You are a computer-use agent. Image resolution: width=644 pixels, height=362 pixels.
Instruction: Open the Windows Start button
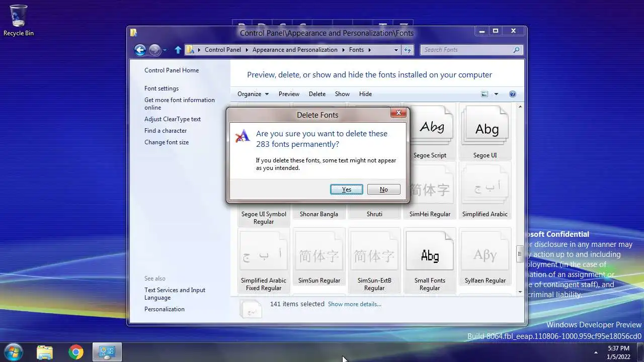(13, 351)
